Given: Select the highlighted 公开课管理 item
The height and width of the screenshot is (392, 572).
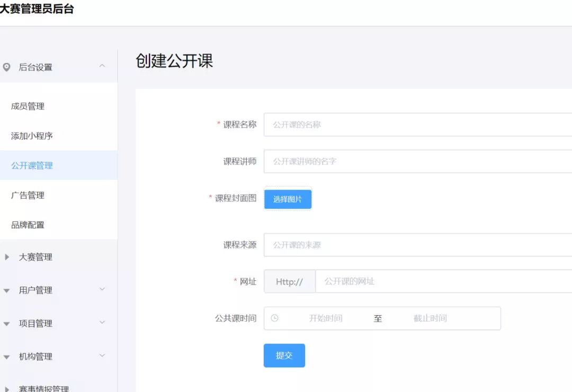Looking at the screenshot, I should [31, 165].
